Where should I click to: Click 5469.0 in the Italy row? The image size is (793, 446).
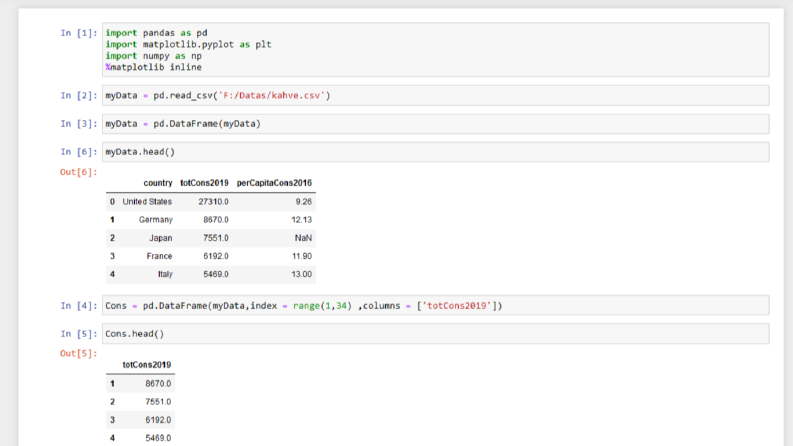(216, 275)
